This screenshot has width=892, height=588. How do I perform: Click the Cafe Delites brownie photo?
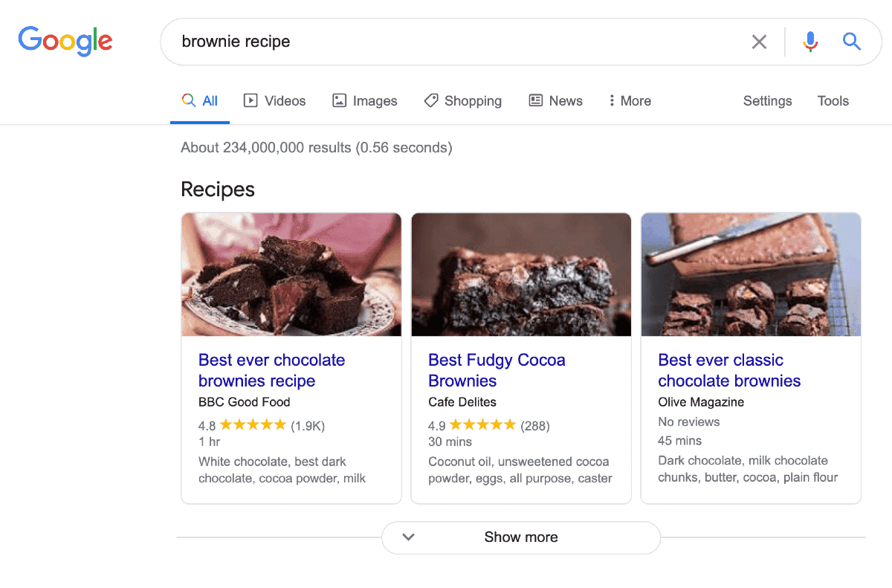[x=521, y=274]
